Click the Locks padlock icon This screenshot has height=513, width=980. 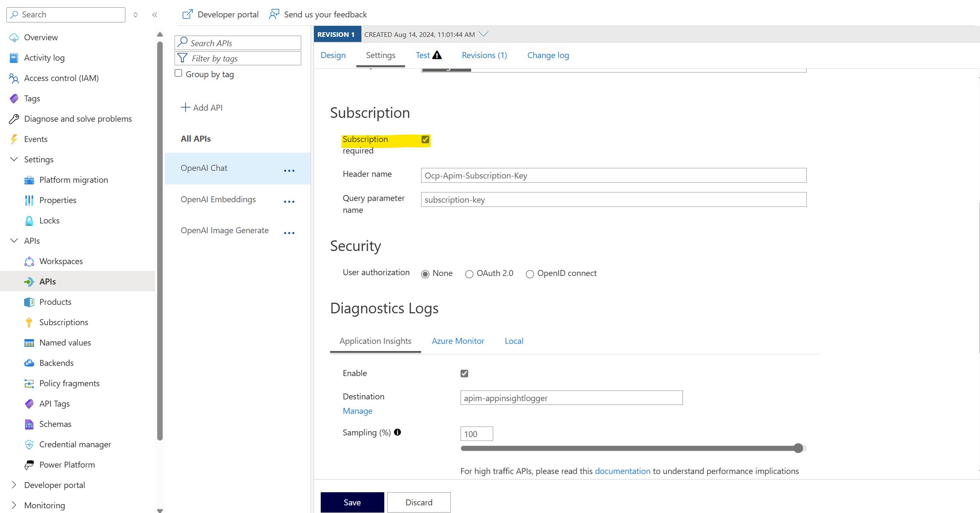tap(29, 220)
